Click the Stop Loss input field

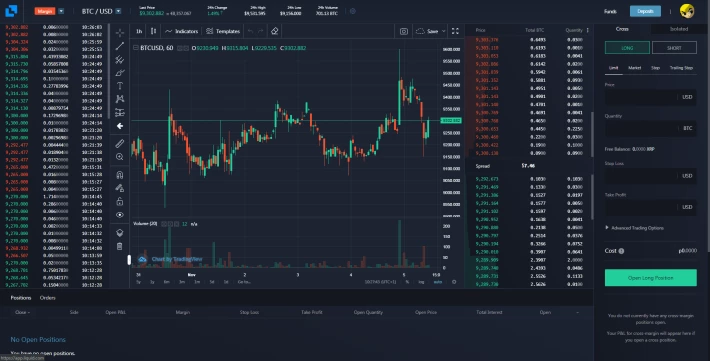click(651, 176)
